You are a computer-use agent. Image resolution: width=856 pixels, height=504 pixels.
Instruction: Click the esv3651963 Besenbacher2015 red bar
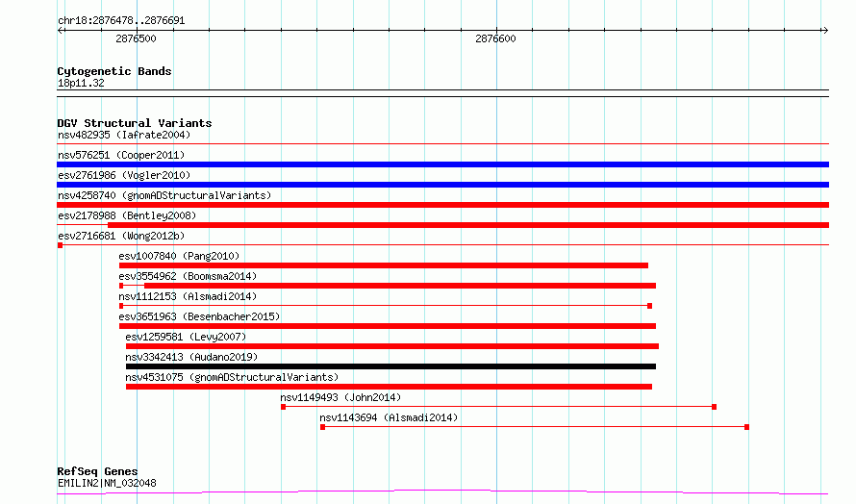point(387,326)
